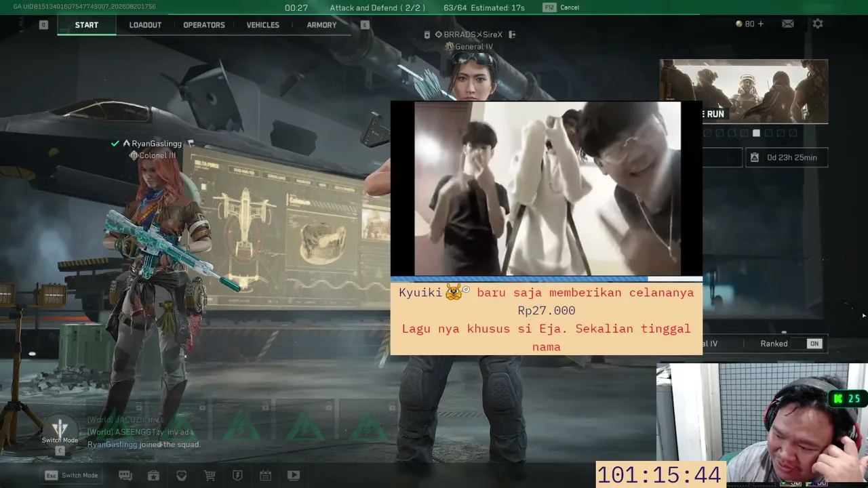Click the Q previous-tab key icon
The height and width of the screenshot is (488, 868).
(x=43, y=25)
